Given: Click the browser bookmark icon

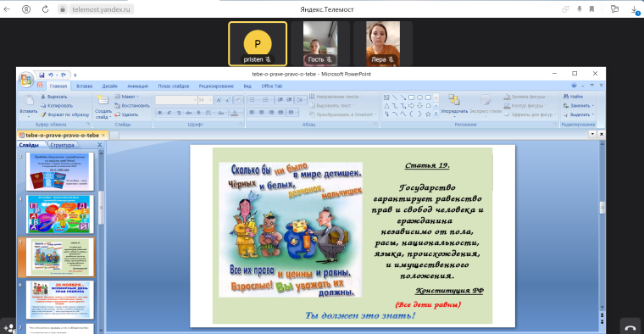Looking at the screenshot, I should tap(591, 9).
